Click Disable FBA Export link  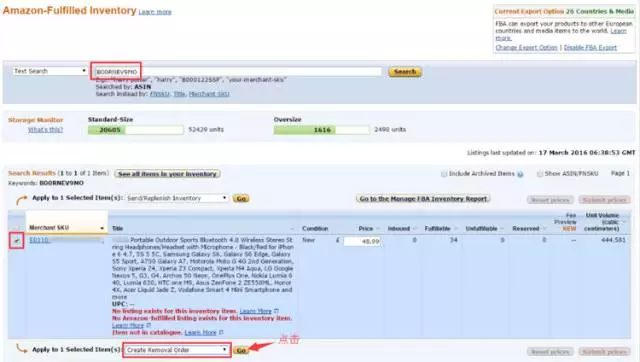point(590,48)
